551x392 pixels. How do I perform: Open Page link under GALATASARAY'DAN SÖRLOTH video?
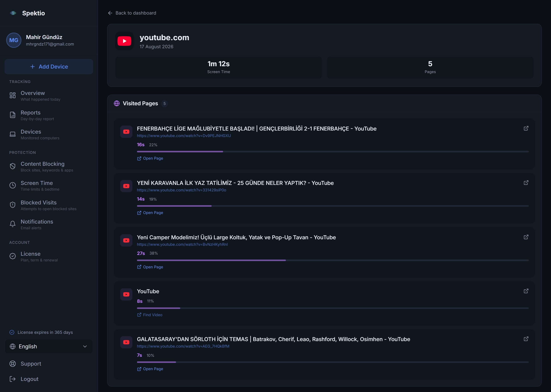coord(150,369)
